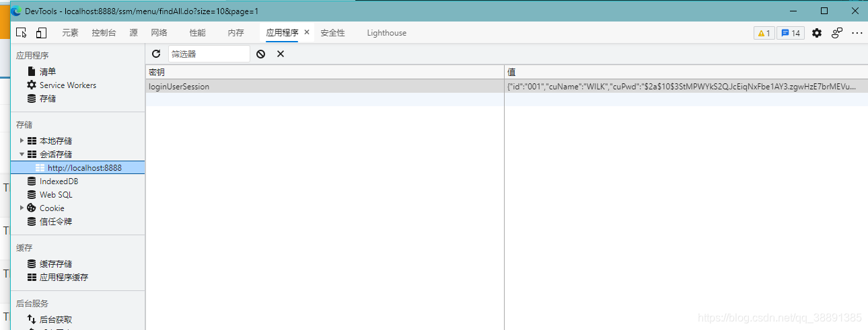The width and height of the screenshot is (868, 330).
Task: Switch to the 网络 tab
Action: [x=159, y=33]
